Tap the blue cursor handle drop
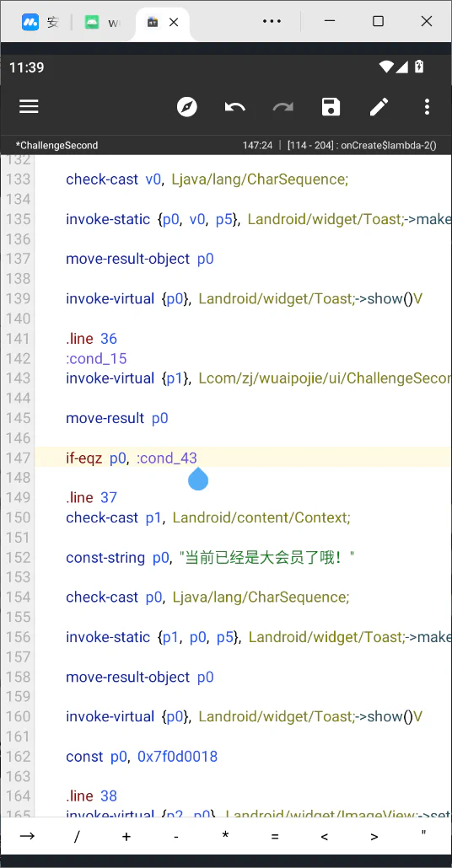Image resolution: width=452 pixels, height=868 pixels. pyautogui.click(x=197, y=479)
